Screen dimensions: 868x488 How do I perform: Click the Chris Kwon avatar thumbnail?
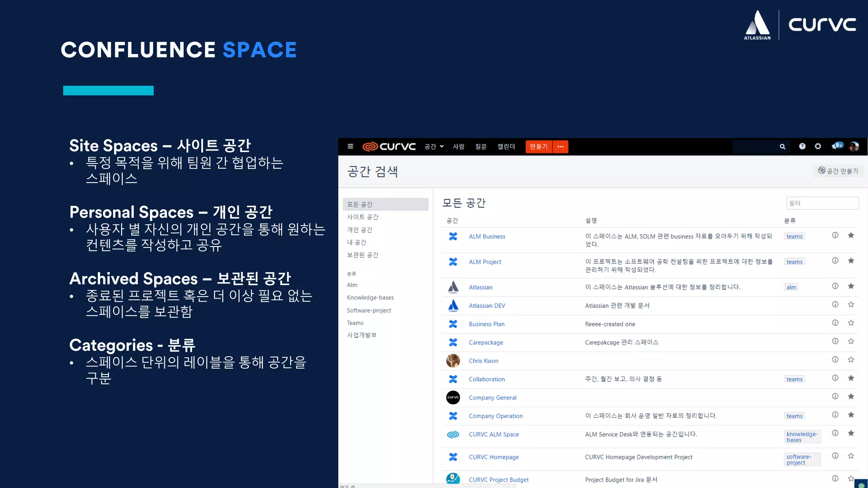pos(453,361)
